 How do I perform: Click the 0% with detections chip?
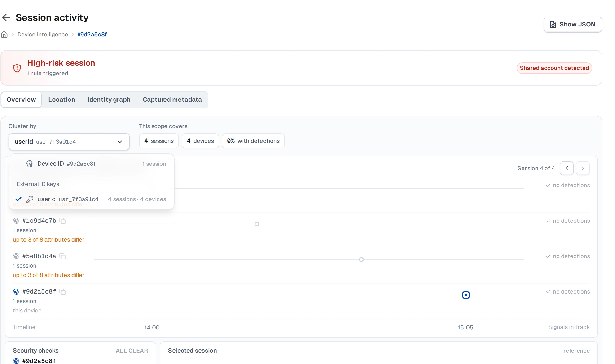click(253, 141)
